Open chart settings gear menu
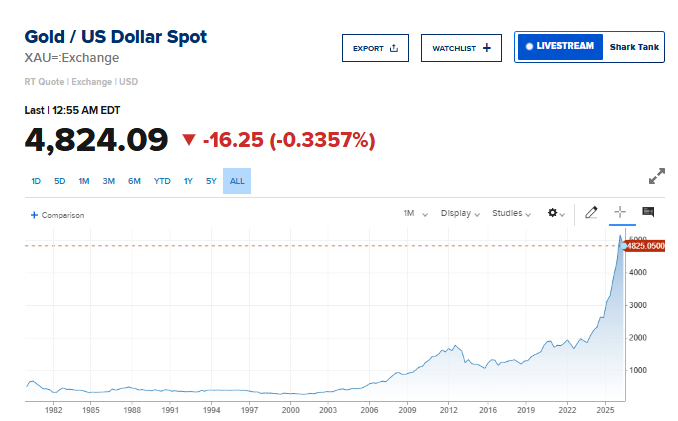Viewport: 678px width, 421px height. pyautogui.click(x=556, y=213)
